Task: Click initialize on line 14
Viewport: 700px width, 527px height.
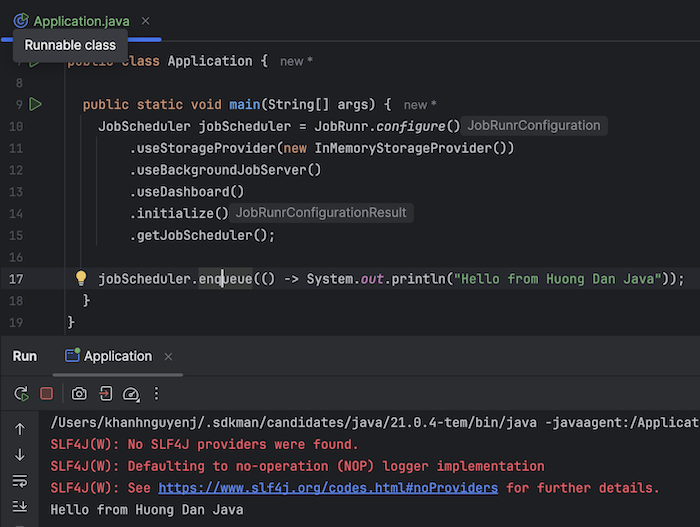Action: pos(175,213)
